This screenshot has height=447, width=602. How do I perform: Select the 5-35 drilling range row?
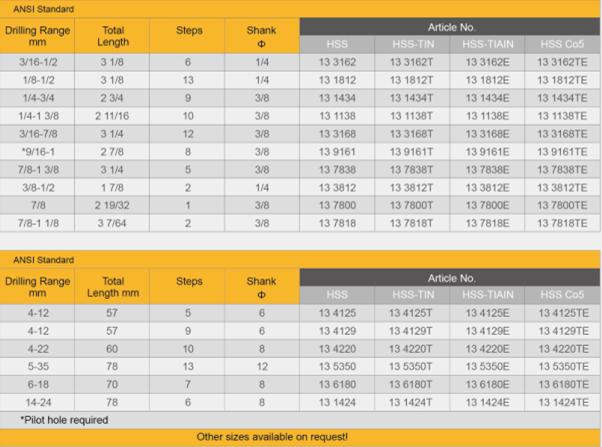(39, 366)
